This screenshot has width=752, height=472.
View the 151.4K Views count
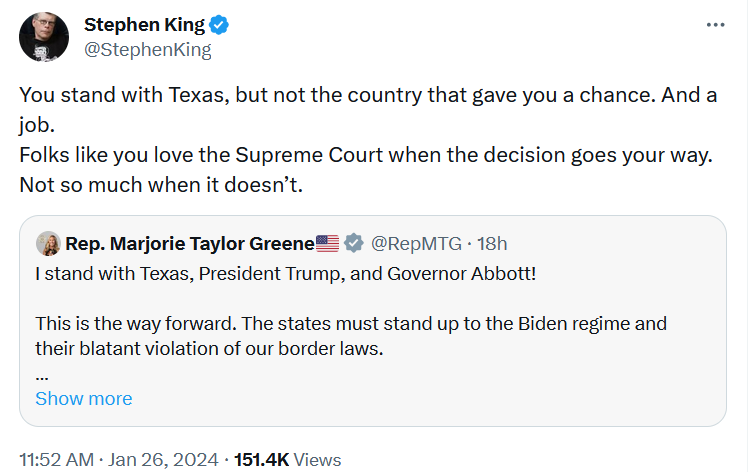[287, 460]
